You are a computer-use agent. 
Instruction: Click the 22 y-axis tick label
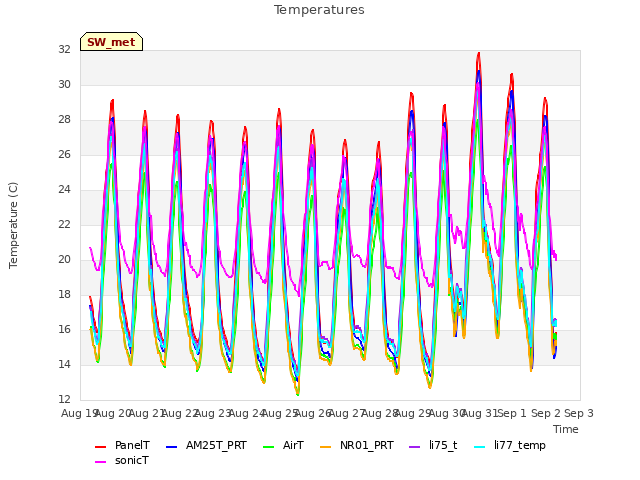click(64, 224)
